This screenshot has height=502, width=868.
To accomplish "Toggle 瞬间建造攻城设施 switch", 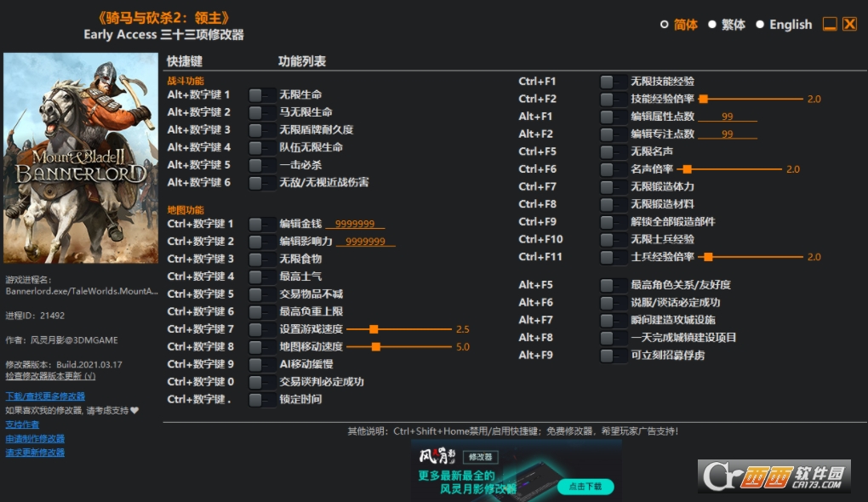I will pyautogui.click(x=614, y=321).
